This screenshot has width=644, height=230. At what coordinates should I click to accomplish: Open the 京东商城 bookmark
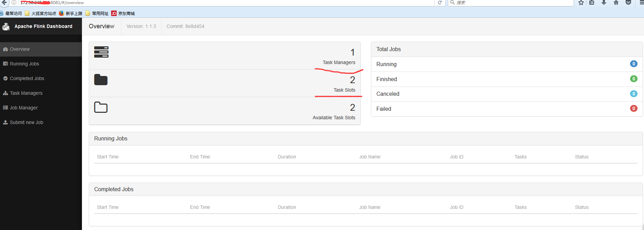point(123,13)
